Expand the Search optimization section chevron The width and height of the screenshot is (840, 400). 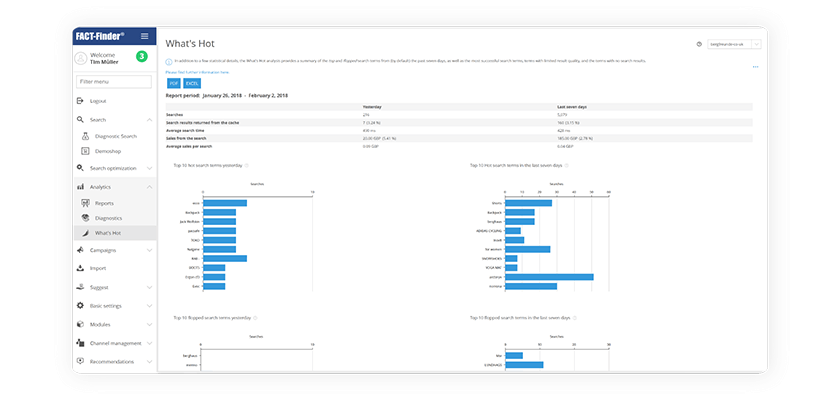(149, 168)
